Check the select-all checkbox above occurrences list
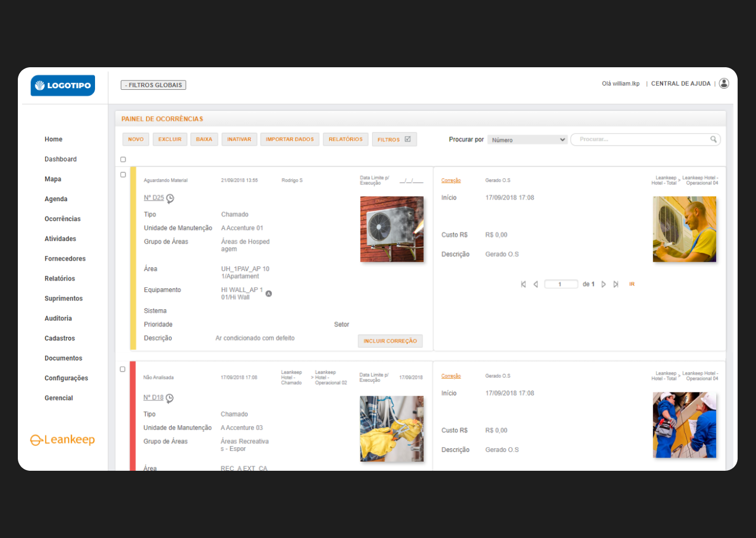This screenshot has width=756, height=538. pyautogui.click(x=123, y=159)
